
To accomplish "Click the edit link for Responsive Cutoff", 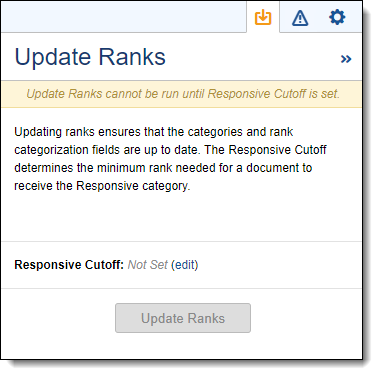I will coord(185,265).
